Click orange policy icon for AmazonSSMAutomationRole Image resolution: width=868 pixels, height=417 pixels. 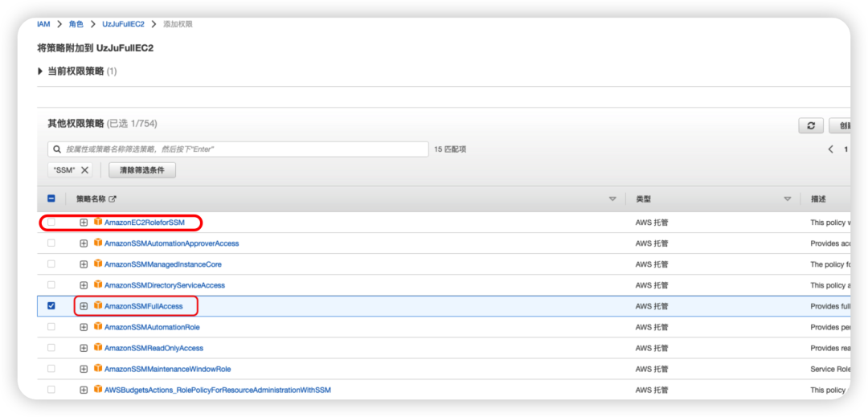coord(98,326)
